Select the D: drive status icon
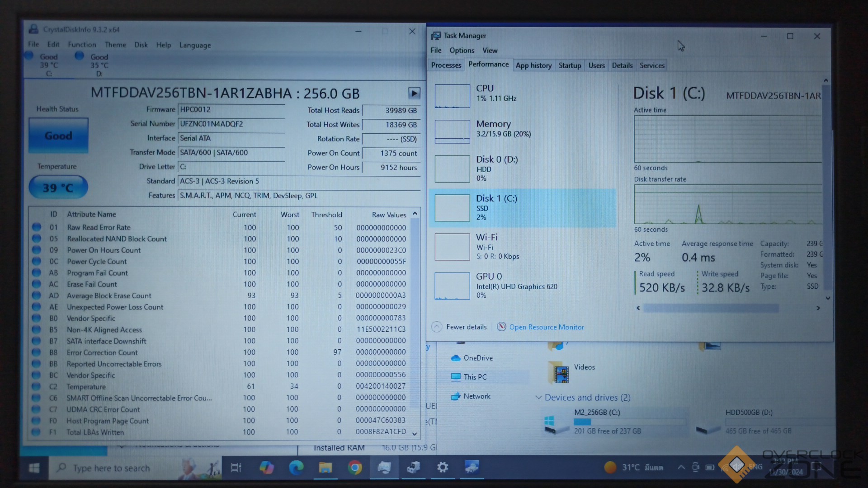This screenshot has height=488, width=868. click(80, 56)
